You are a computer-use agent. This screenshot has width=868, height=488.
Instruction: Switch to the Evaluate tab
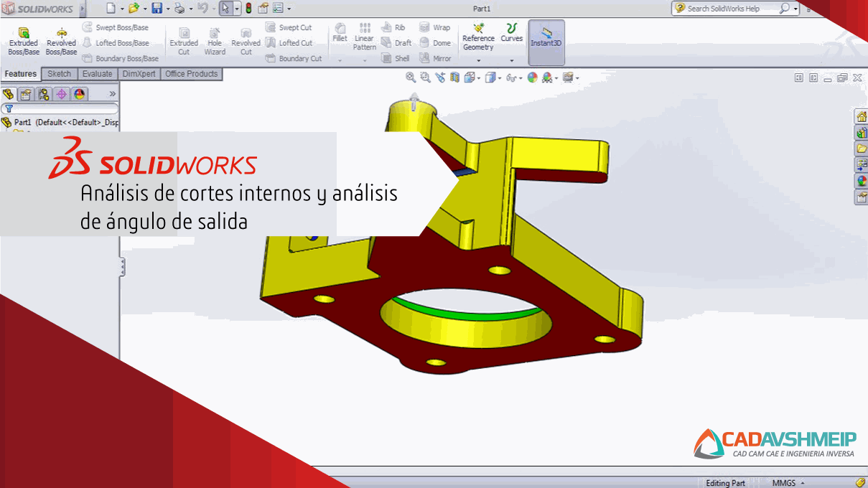coord(98,74)
